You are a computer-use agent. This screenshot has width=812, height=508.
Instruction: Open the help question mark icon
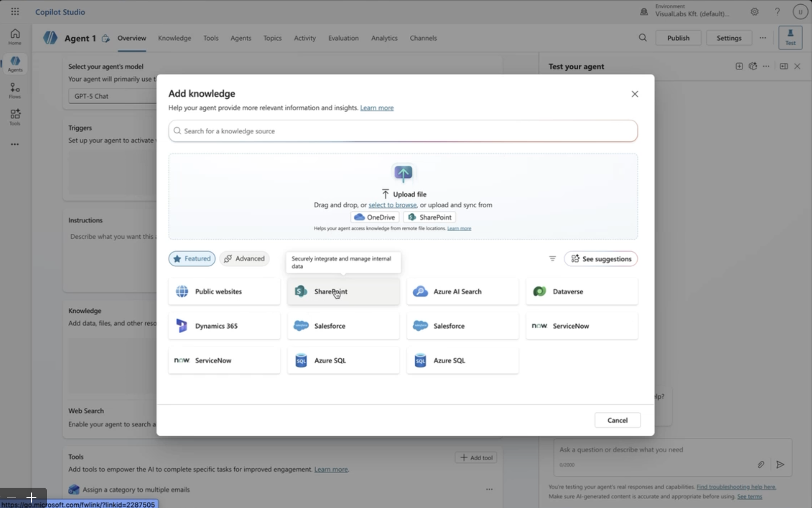pos(777,12)
